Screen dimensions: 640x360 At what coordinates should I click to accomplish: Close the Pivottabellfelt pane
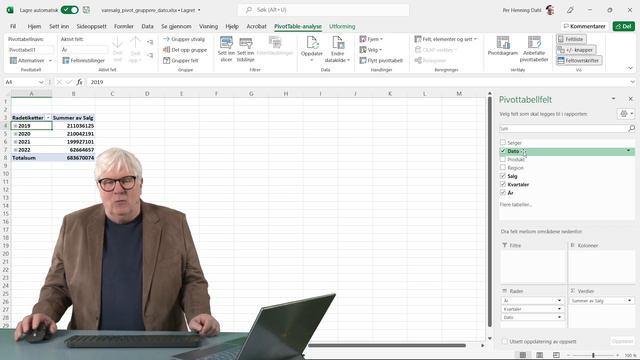(631, 99)
